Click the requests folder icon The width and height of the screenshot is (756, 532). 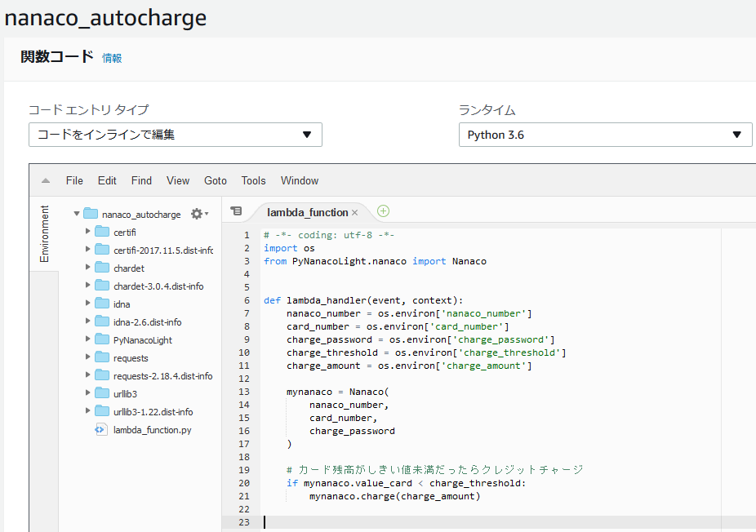[102, 358]
